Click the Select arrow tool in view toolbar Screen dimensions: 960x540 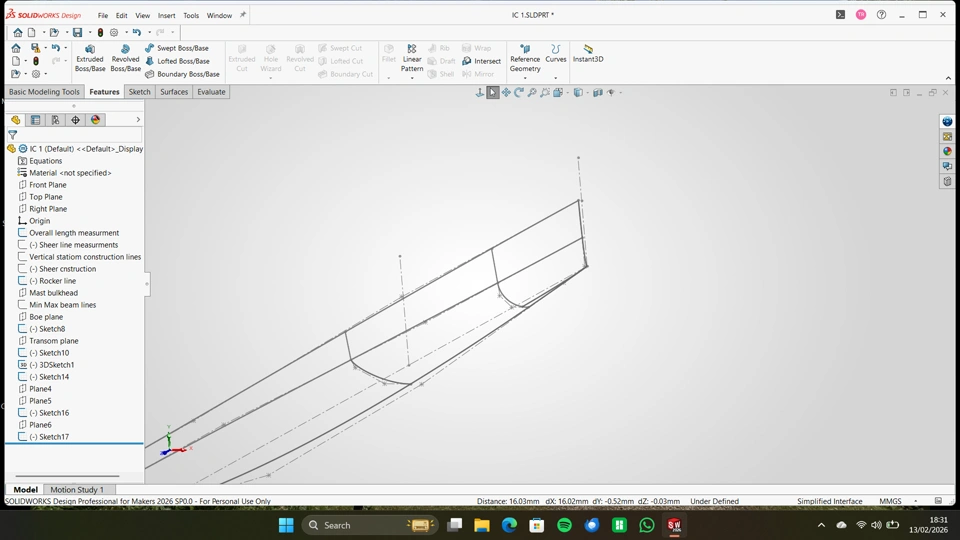pos(492,92)
